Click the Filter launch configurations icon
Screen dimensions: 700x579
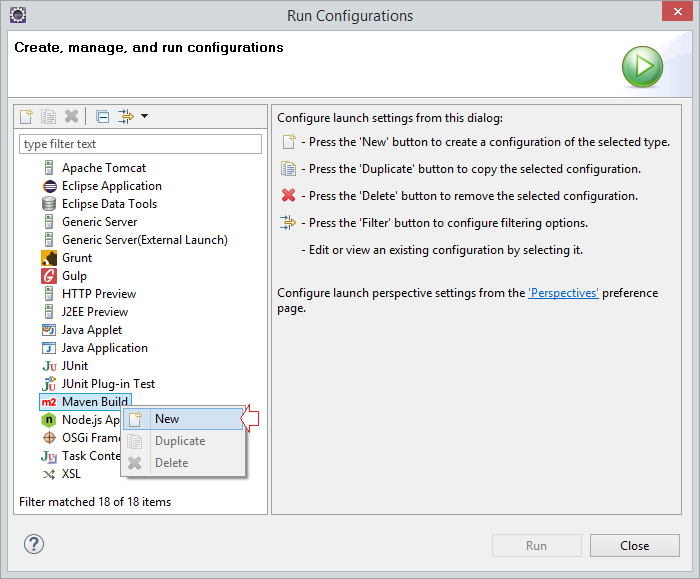coord(126,117)
